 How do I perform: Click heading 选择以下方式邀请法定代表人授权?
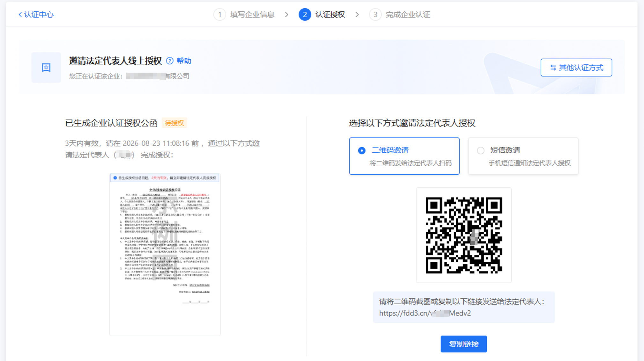click(412, 123)
